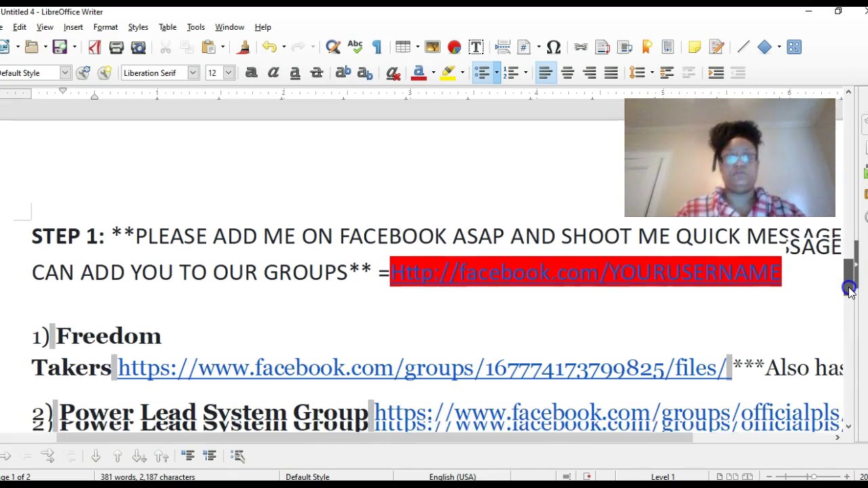Toggle Center Horizontally alignment
This screenshot has height=488, width=868.
pos(568,73)
